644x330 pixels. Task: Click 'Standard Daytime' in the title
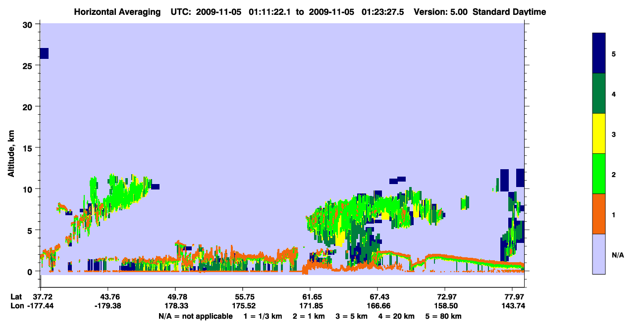(x=509, y=12)
